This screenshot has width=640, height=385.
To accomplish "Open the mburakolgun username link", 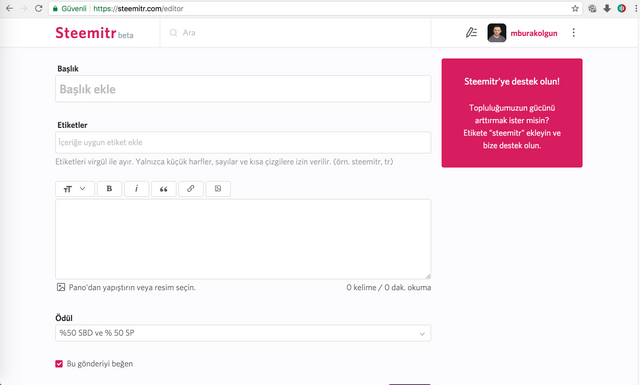I will click(x=534, y=33).
